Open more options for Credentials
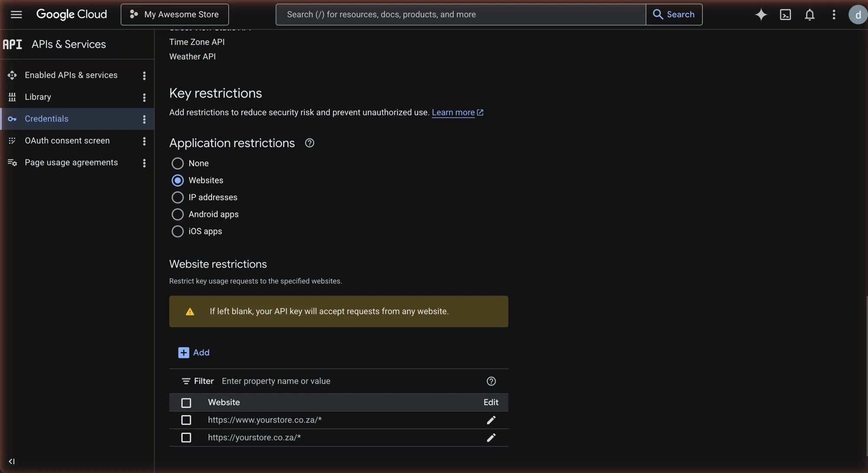Image resolution: width=868 pixels, height=473 pixels. point(144,119)
